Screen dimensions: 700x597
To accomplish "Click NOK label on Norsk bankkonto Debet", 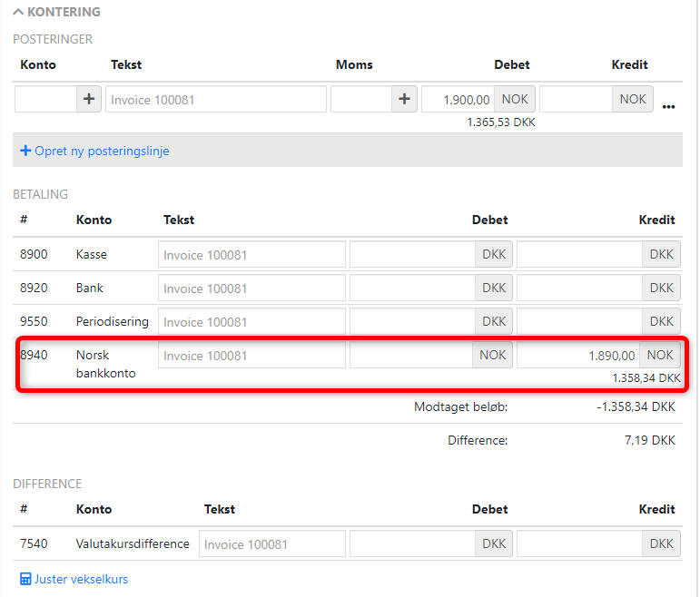I will [x=493, y=356].
